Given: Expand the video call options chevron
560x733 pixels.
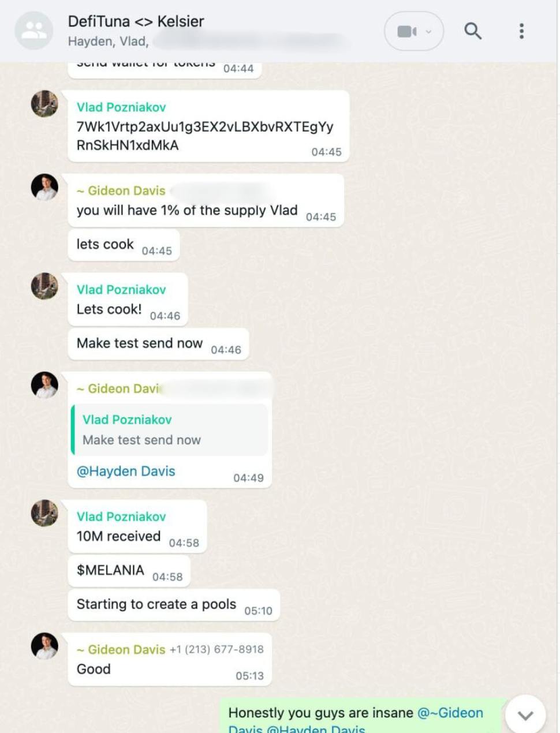Looking at the screenshot, I should tap(428, 32).
